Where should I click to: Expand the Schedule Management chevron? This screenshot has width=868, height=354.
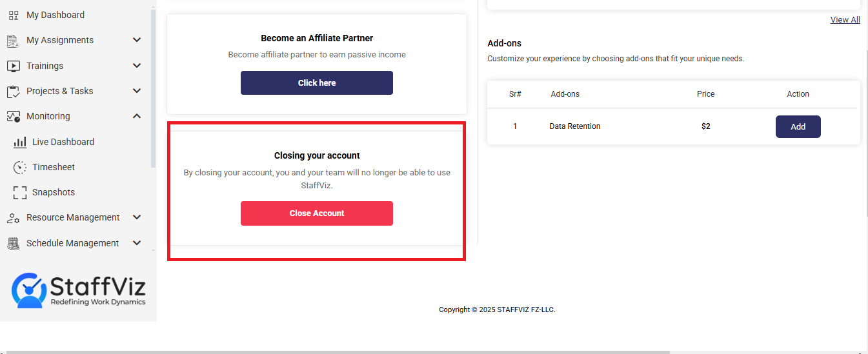137,243
